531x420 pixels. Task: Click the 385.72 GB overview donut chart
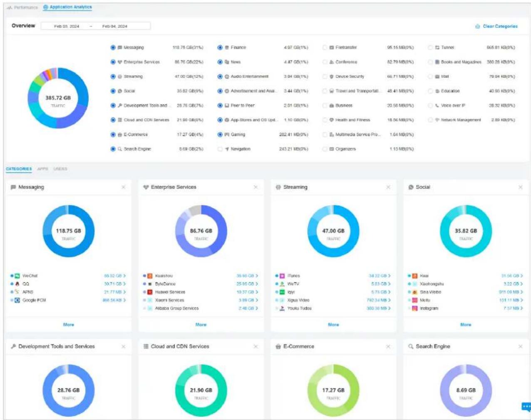tap(58, 98)
